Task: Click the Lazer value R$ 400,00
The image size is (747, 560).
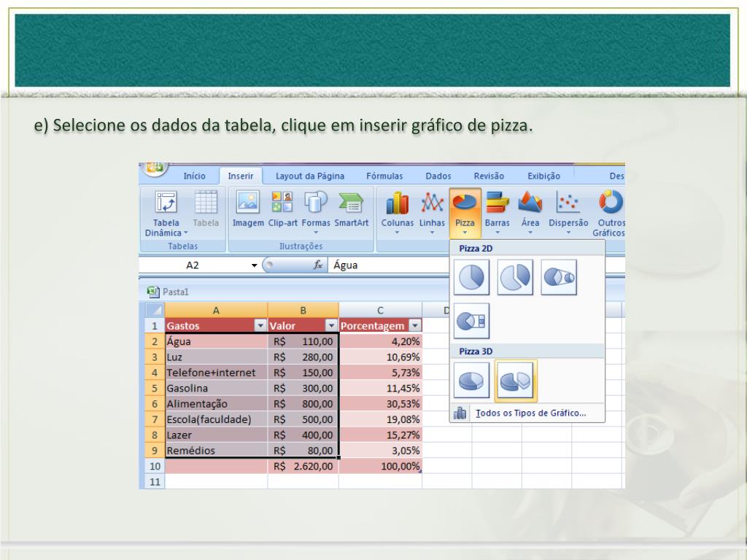Action: (303, 435)
